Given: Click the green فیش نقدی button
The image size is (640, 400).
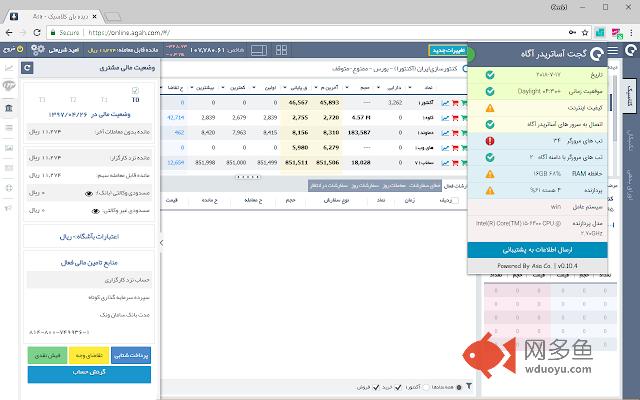Looking at the screenshot, I should coord(48,356).
